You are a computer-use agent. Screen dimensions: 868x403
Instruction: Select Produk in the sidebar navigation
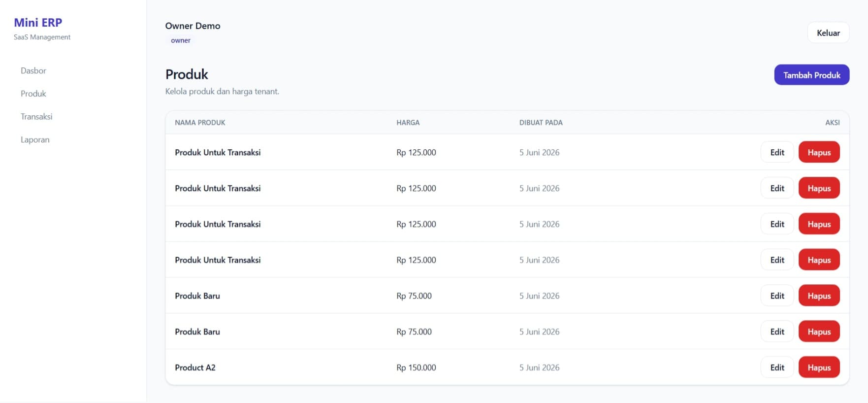tap(33, 94)
